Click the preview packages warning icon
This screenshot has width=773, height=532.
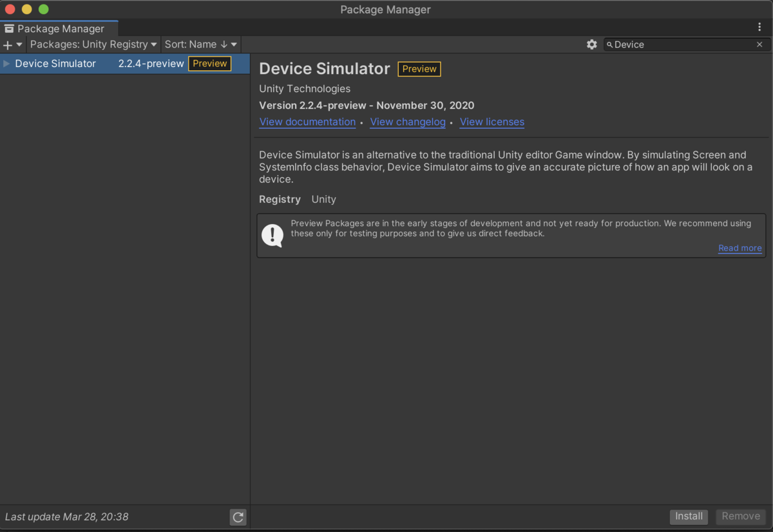(x=272, y=235)
